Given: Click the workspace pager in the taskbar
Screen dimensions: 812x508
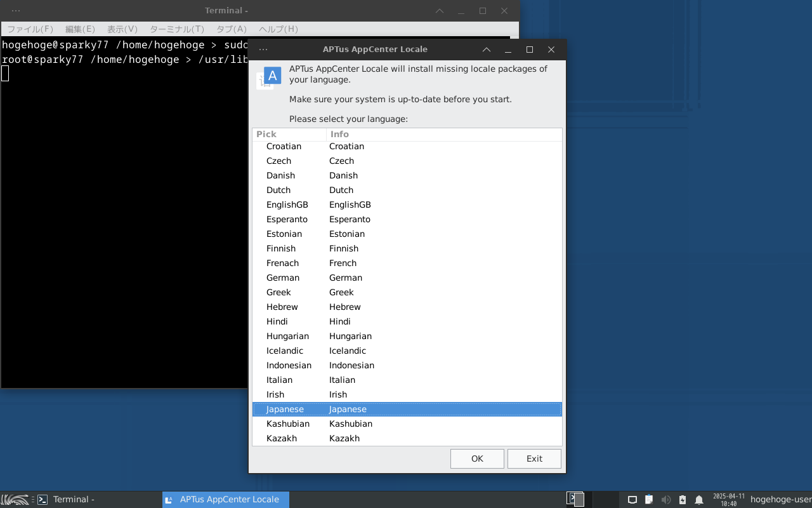Looking at the screenshot, I should click(x=592, y=500).
